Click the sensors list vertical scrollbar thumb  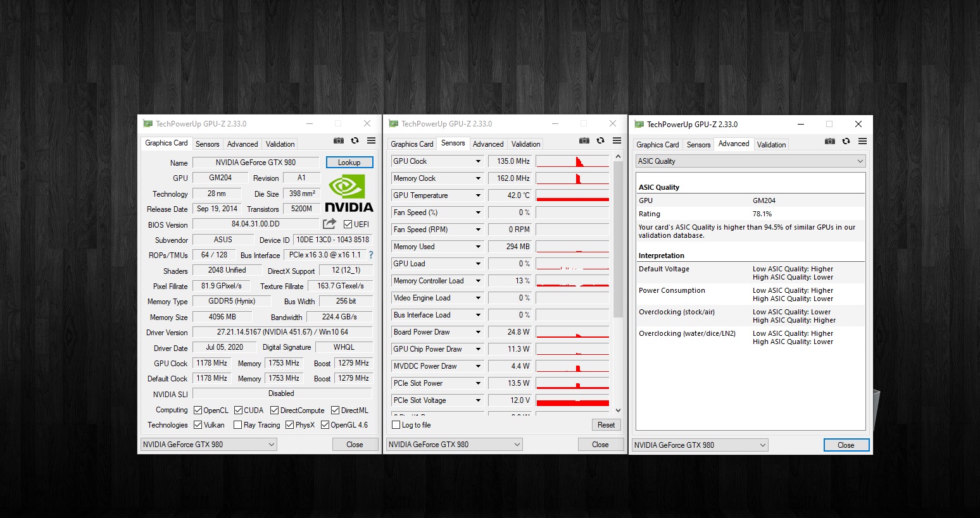(618, 240)
